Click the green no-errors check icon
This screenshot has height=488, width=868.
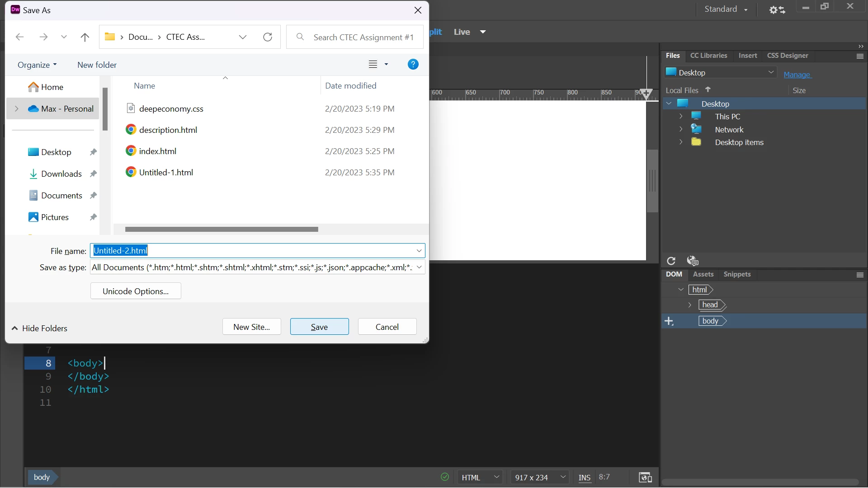[x=445, y=477]
